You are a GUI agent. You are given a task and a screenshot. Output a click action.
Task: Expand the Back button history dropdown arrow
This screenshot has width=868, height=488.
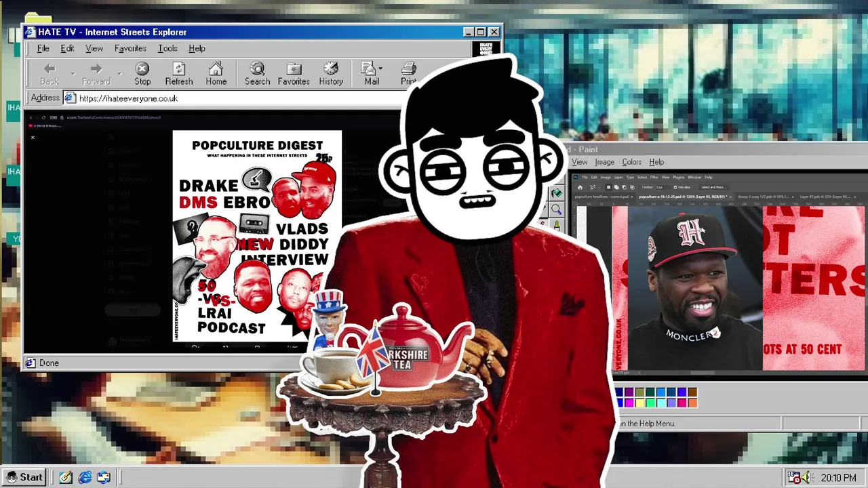(x=73, y=73)
